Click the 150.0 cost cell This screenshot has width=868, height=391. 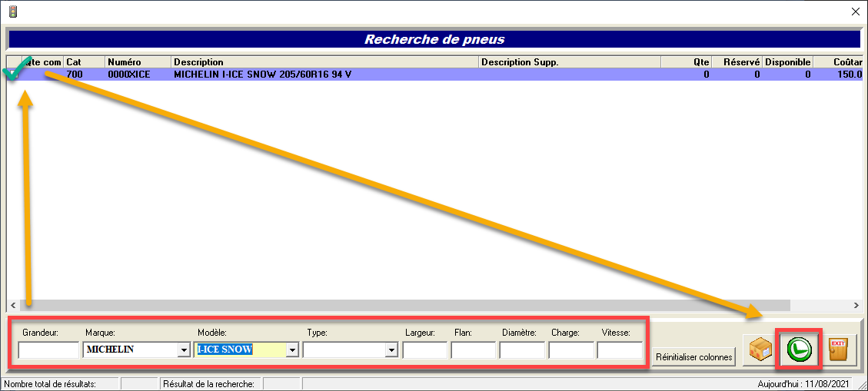coord(837,74)
